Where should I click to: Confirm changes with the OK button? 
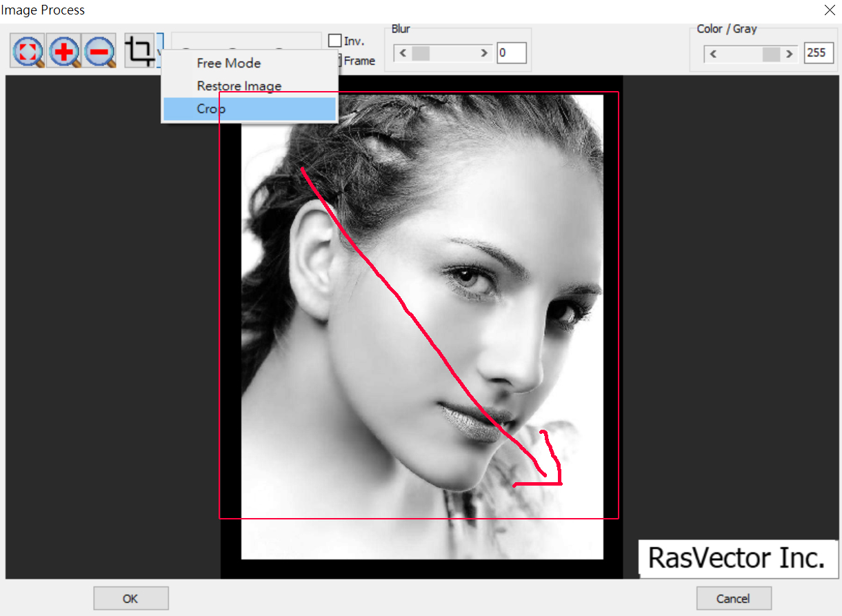[130, 597]
